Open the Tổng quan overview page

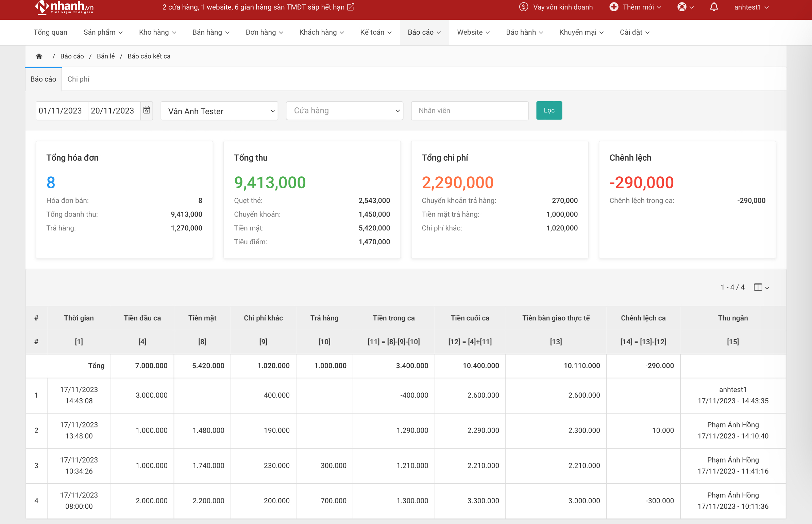(x=50, y=32)
